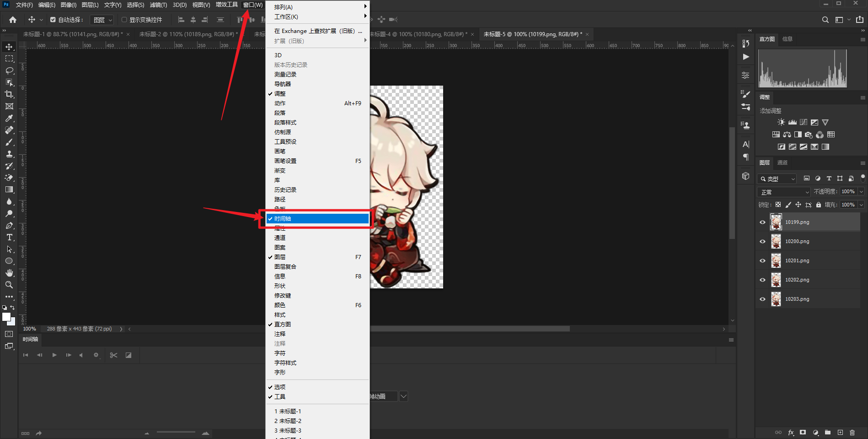868x439 pixels.
Task: Hide layer 10201.png via eye icon
Action: click(x=762, y=260)
